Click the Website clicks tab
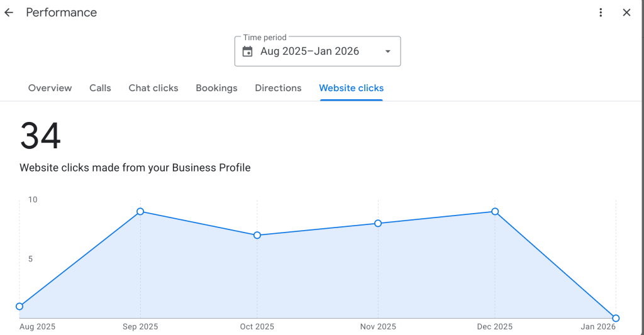Viewport: 644px width, 335px height. tap(352, 88)
